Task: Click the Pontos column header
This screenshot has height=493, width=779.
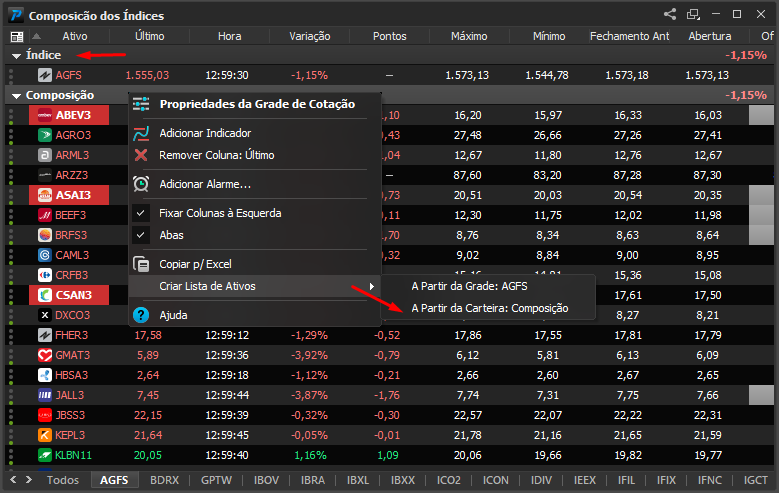Action: click(390, 36)
